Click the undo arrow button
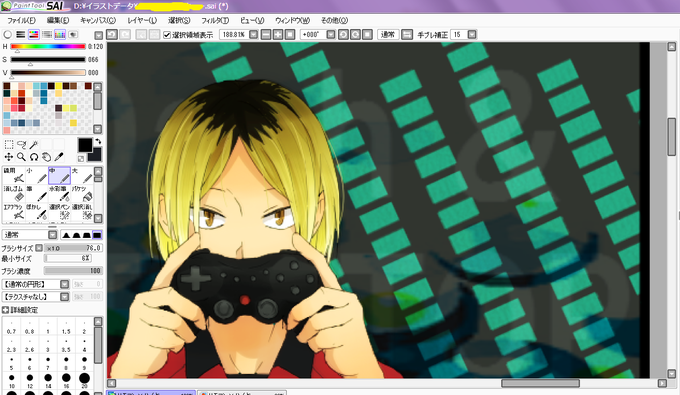The height and width of the screenshot is (395, 680). coord(112,34)
